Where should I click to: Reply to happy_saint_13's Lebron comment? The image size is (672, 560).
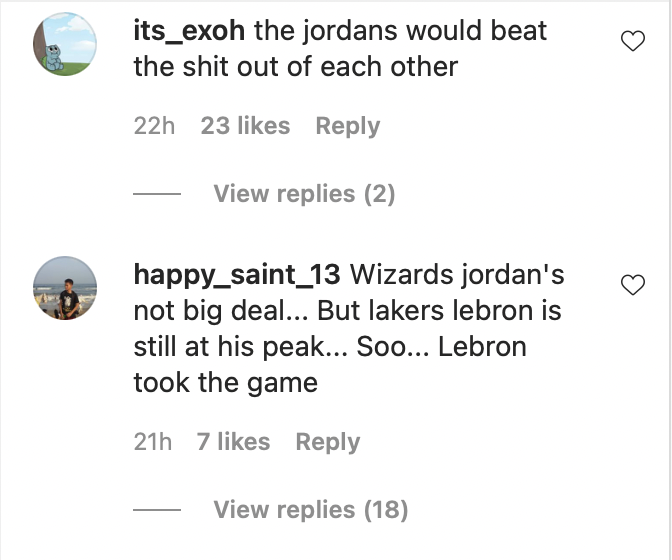coord(327,442)
